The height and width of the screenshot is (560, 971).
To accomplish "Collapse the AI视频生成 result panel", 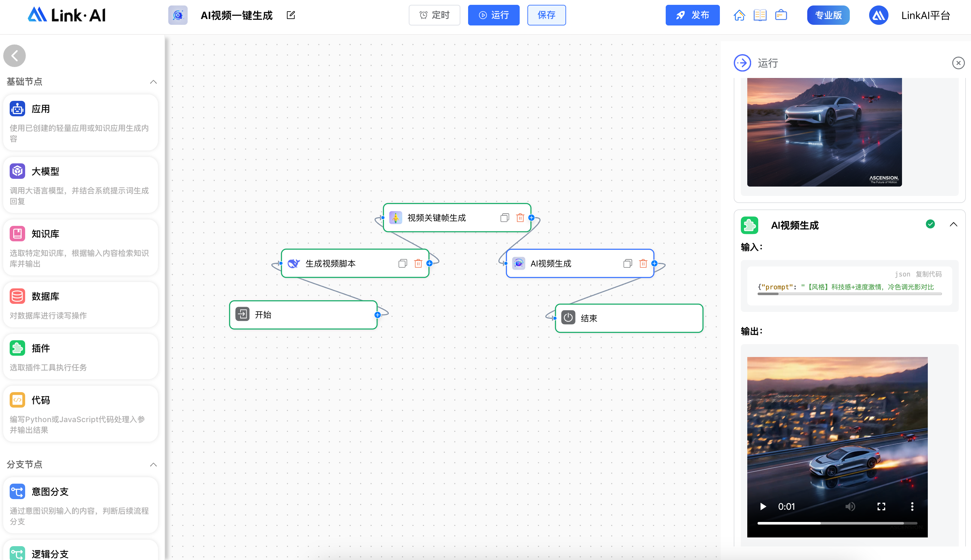I will pyautogui.click(x=953, y=225).
